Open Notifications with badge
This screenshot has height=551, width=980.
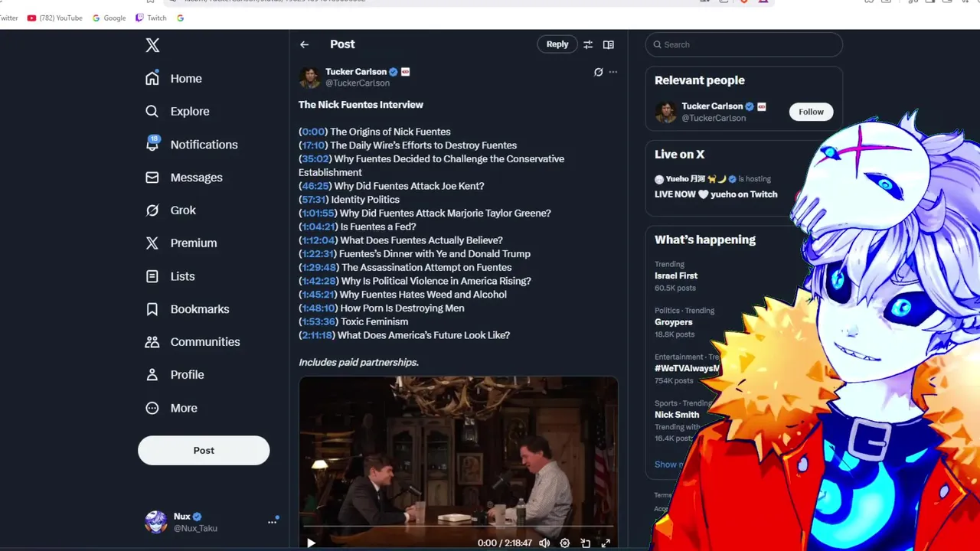click(x=191, y=145)
